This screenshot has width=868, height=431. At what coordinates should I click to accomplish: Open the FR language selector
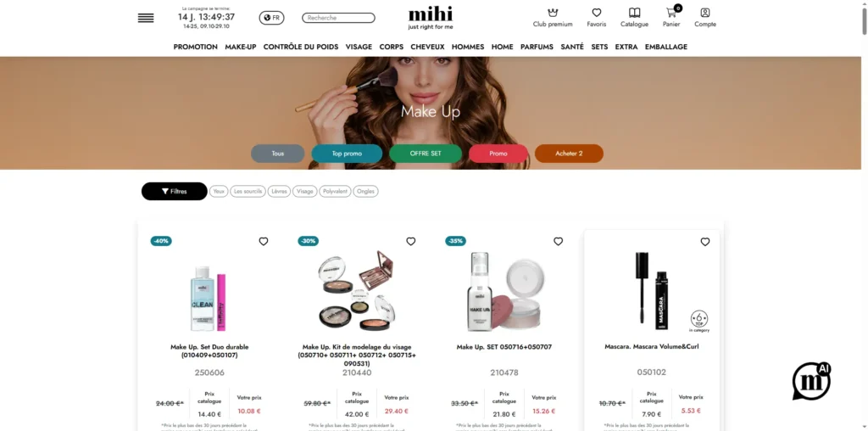click(x=272, y=18)
